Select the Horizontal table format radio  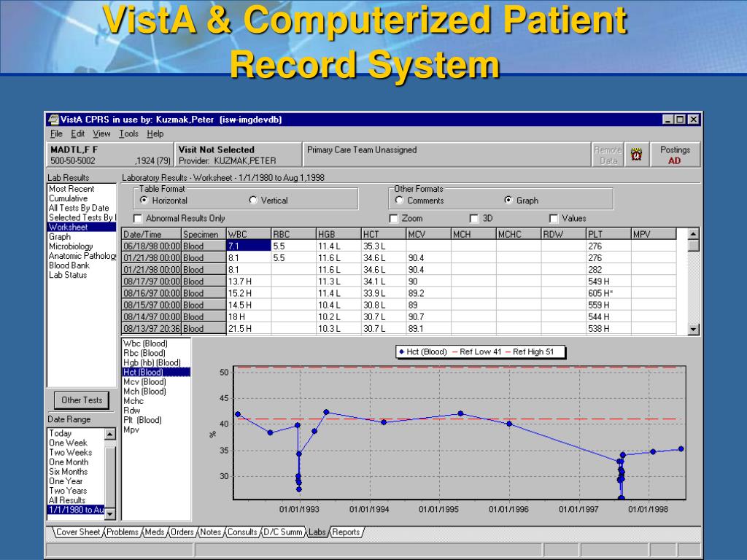pyautogui.click(x=144, y=201)
